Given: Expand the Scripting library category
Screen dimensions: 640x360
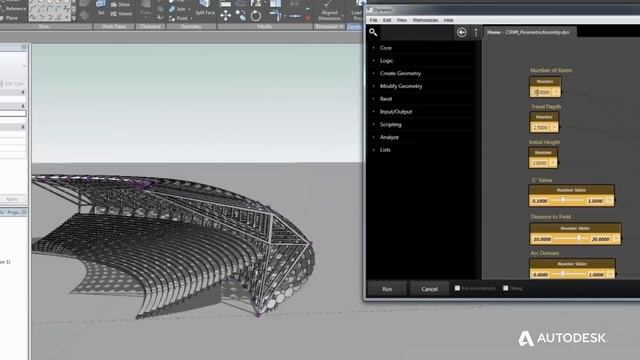Looking at the screenshot, I should point(391,124).
